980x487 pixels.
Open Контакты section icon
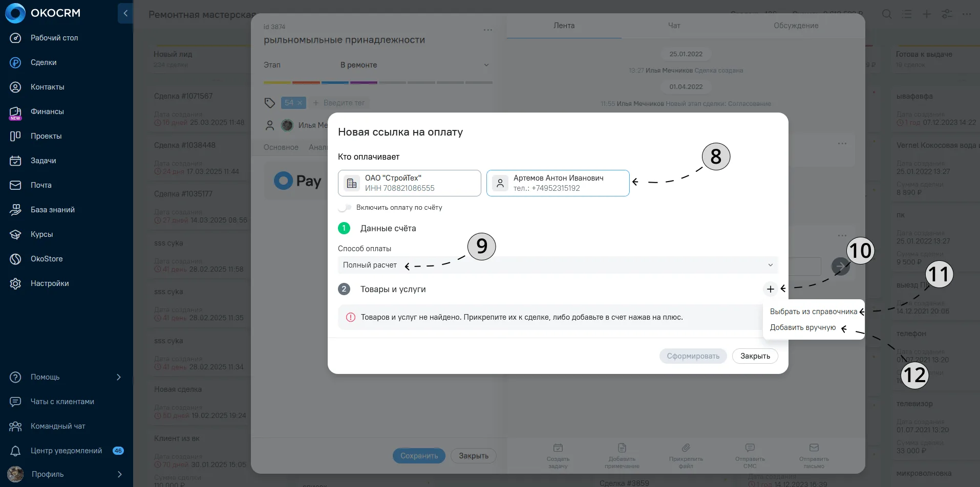tap(15, 87)
